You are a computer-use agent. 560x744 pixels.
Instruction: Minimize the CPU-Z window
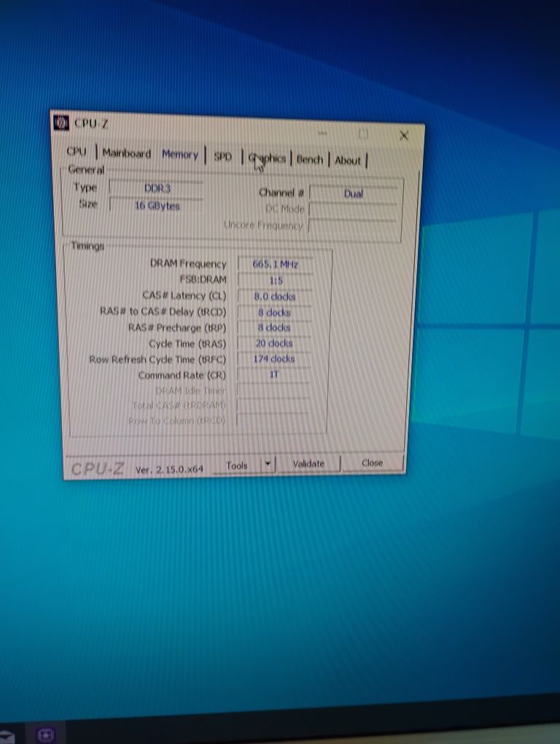point(322,133)
